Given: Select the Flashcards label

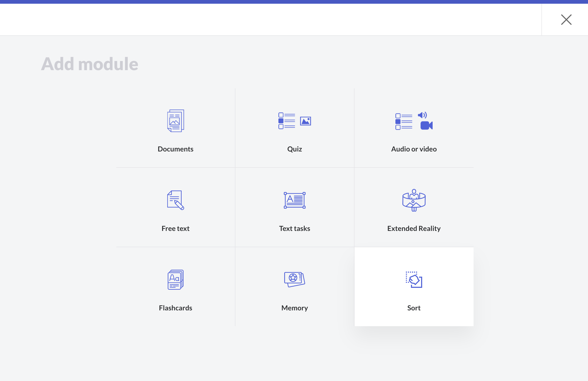Looking at the screenshot, I should pos(175,308).
